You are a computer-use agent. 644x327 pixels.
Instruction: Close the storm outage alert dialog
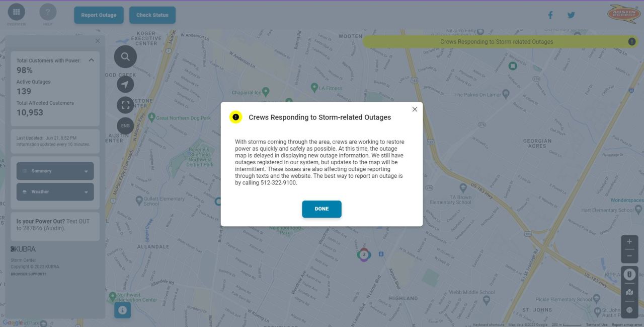tap(415, 109)
